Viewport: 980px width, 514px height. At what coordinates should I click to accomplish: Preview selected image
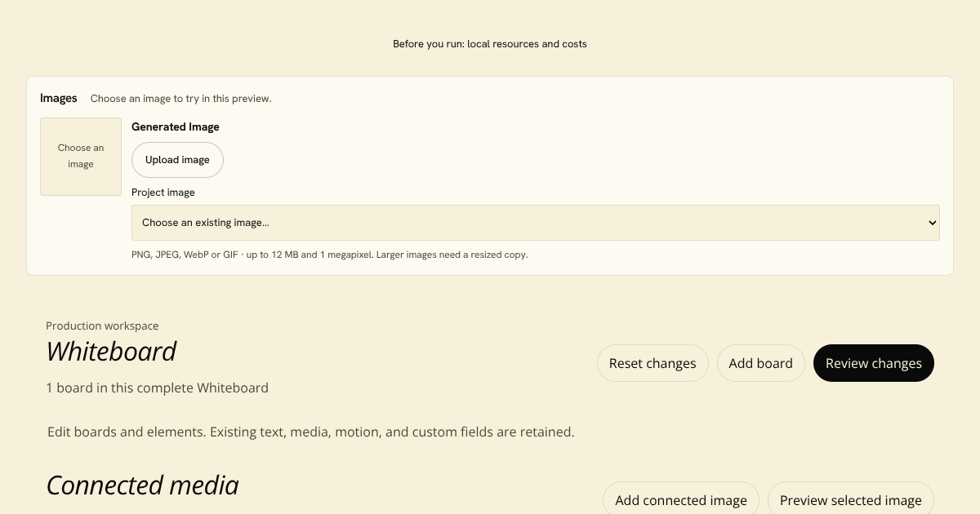[851, 499]
